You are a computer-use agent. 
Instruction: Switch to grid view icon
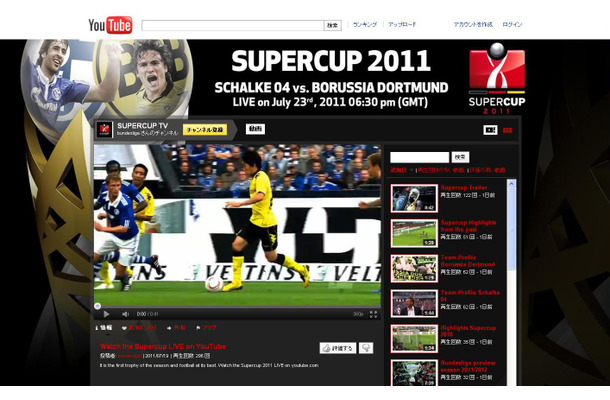coord(508,130)
